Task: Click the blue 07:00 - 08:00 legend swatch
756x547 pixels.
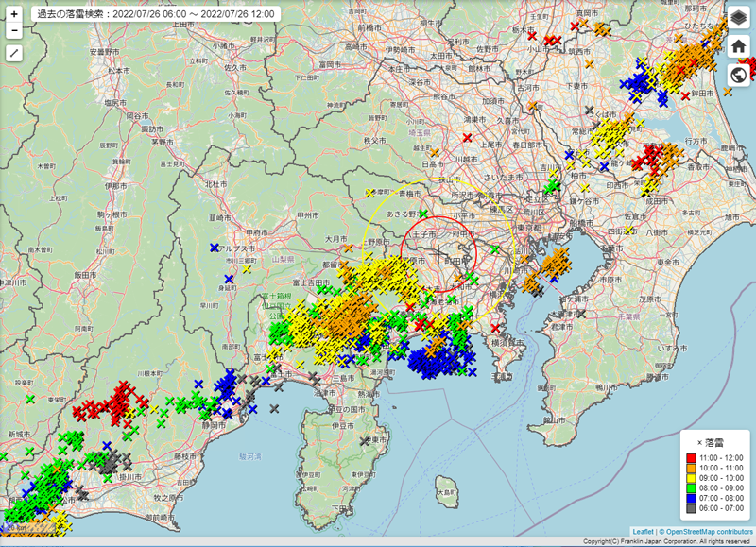Action: click(691, 498)
